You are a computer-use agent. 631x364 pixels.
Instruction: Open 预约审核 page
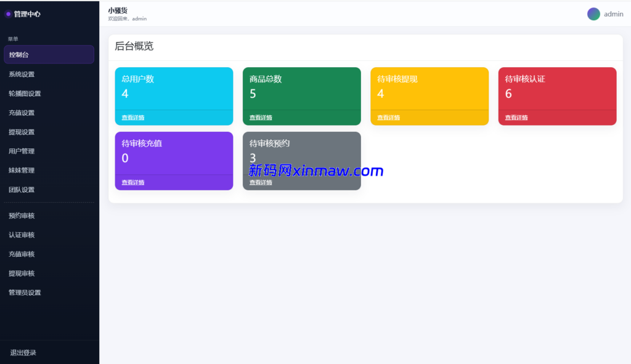click(x=49, y=216)
